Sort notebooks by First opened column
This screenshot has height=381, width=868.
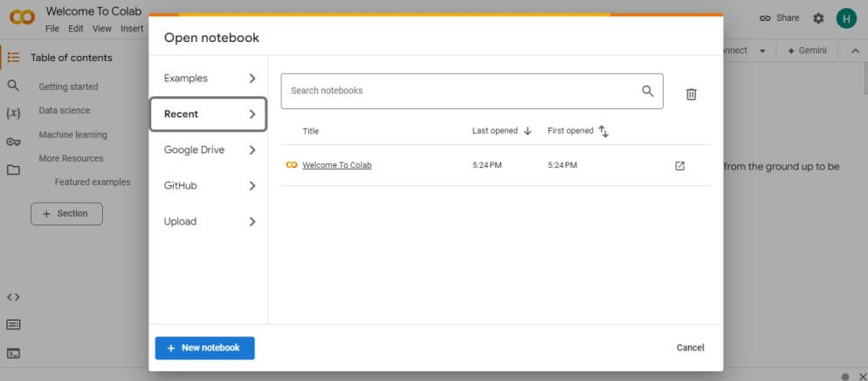(577, 131)
